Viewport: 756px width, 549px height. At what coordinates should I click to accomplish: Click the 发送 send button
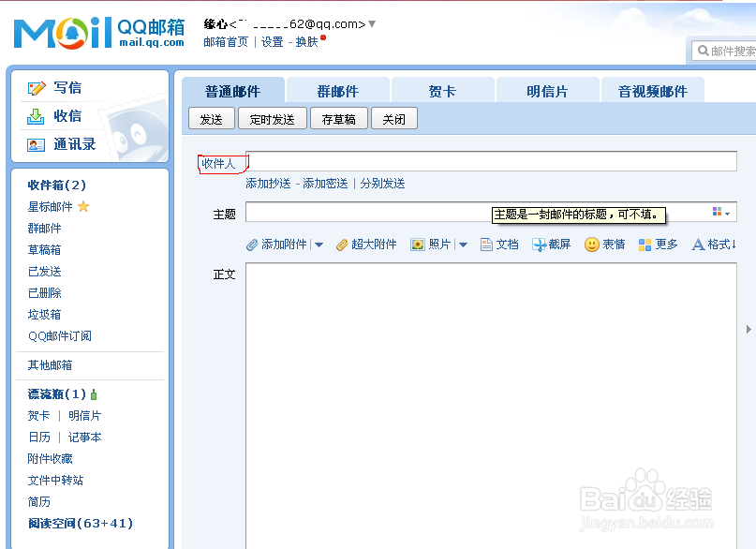point(212,118)
